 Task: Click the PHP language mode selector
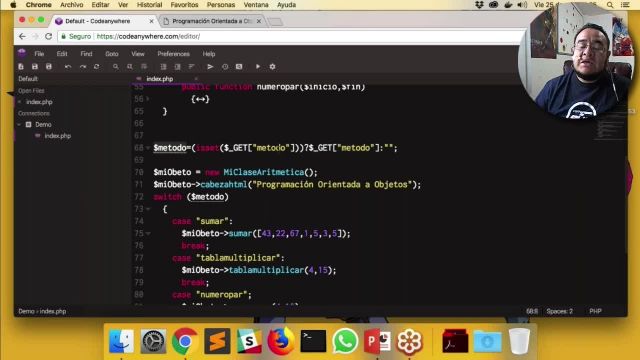click(596, 311)
